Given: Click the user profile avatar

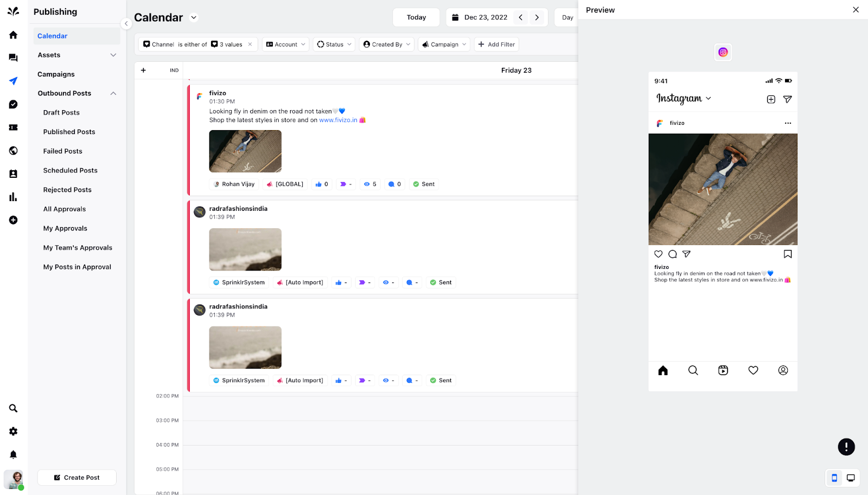Looking at the screenshot, I should pos(14,480).
